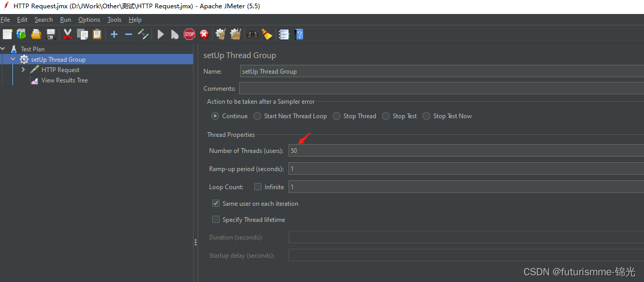Click the HTTP Request dropper icon
This screenshot has height=282, width=644.
tap(34, 70)
